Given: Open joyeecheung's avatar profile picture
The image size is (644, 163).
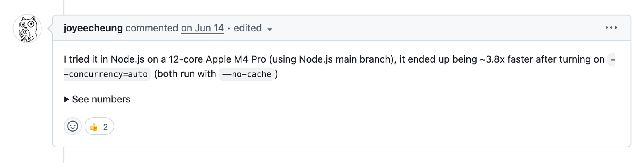Looking at the screenshot, I should (x=27, y=29).
